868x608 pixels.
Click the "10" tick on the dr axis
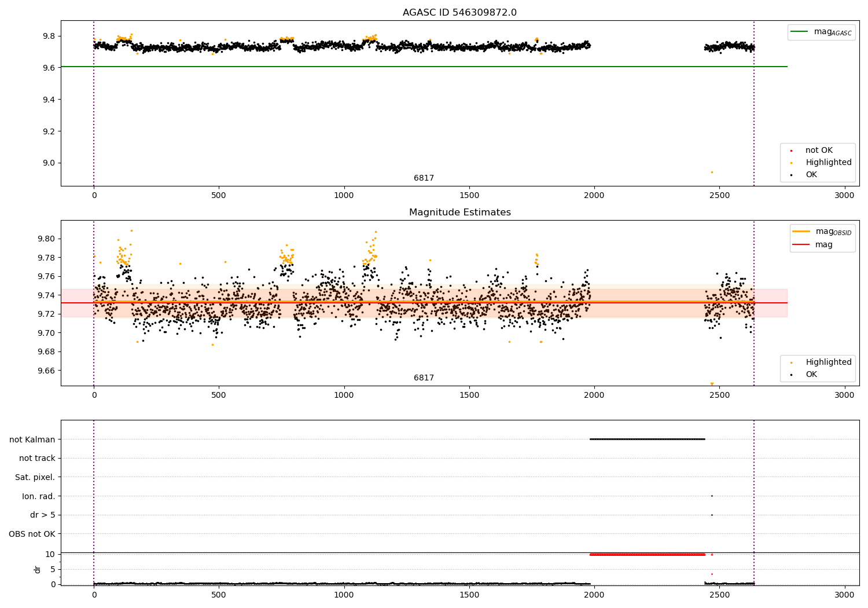(50, 554)
